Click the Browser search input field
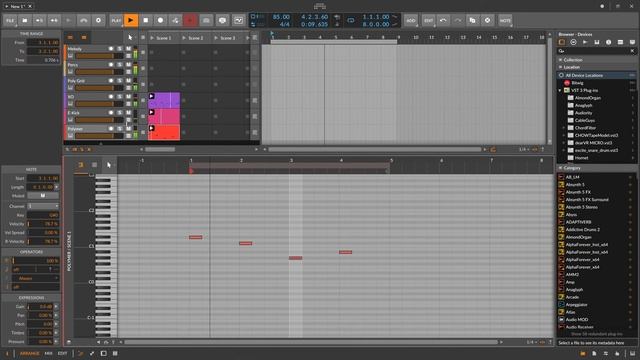Image resolution: width=640 pixels, height=360 pixels. coord(596,51)
